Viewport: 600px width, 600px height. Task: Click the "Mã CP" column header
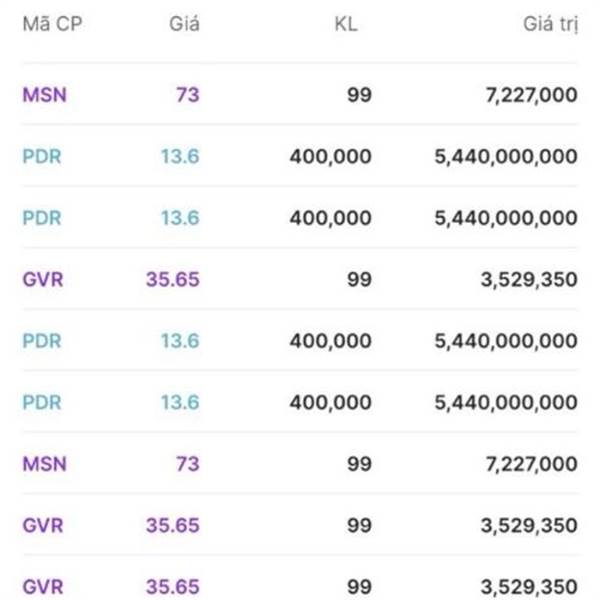pos(51,25)
